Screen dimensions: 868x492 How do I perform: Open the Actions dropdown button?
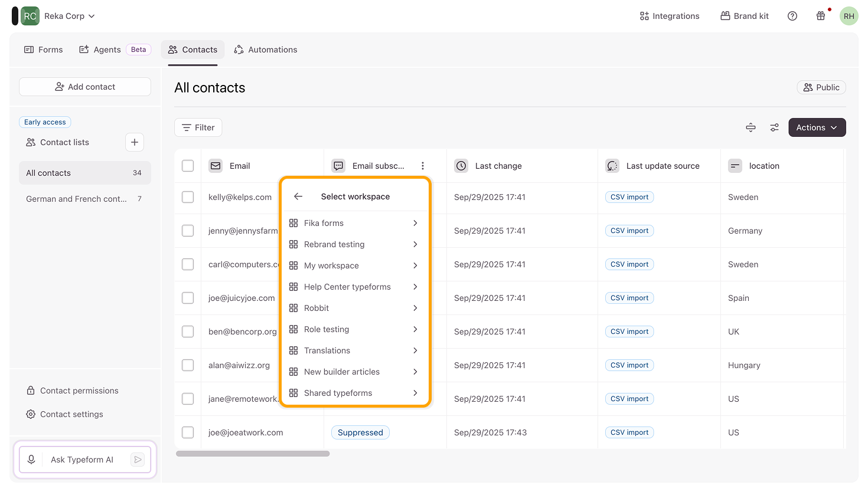point(817,127)
